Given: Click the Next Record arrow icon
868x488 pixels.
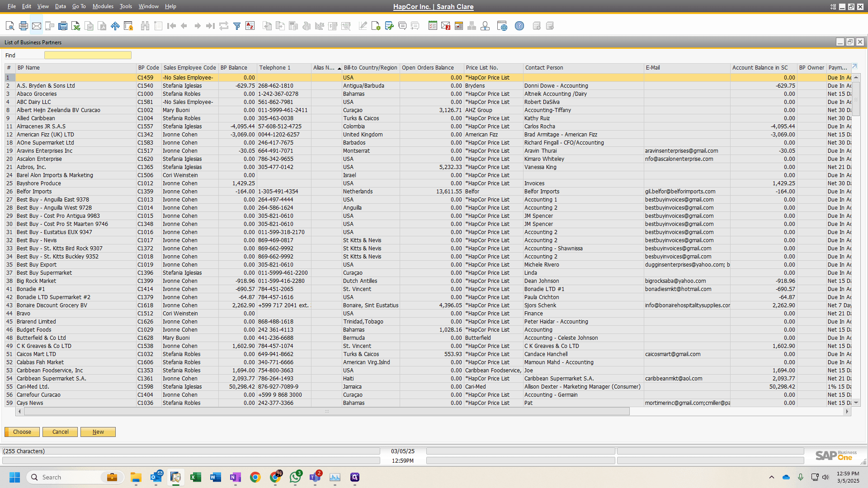Looking at the screenshot, I should (198, 26).
